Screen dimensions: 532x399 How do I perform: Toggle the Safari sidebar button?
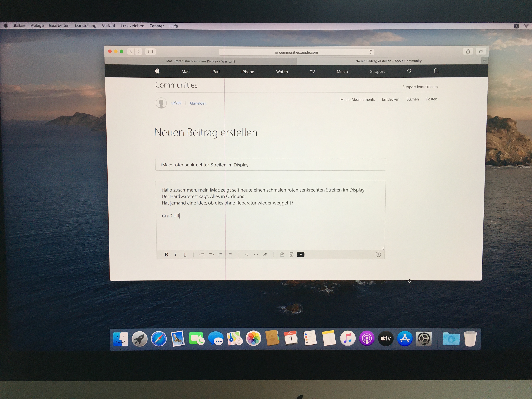[x=150, y=52]
